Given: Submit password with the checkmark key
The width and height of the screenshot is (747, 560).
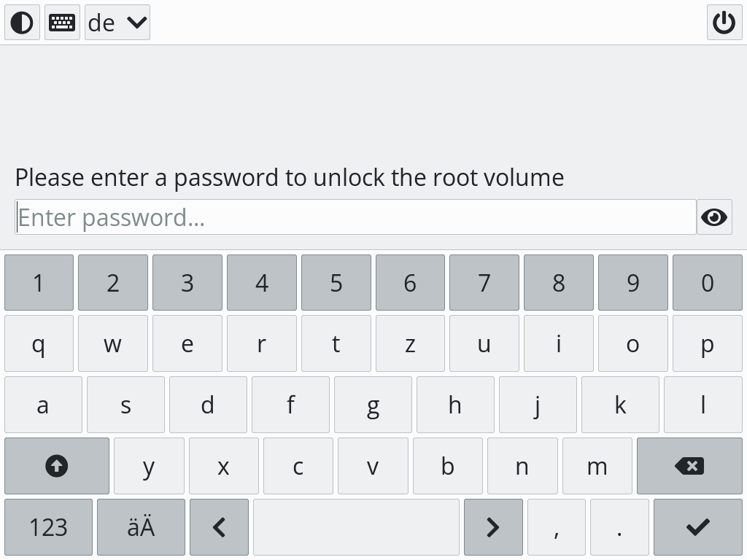Looking at the screenshot, I should [x=697, y=527].
